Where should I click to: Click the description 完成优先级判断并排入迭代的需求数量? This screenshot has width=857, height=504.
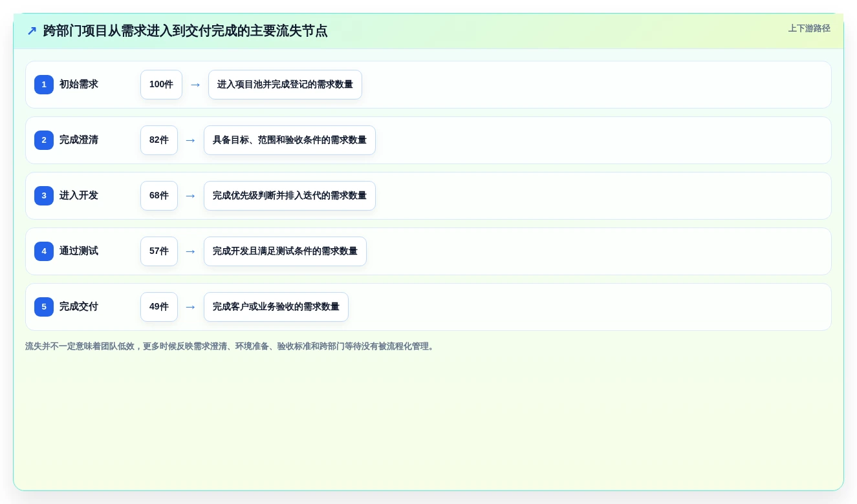pos(290,196)
